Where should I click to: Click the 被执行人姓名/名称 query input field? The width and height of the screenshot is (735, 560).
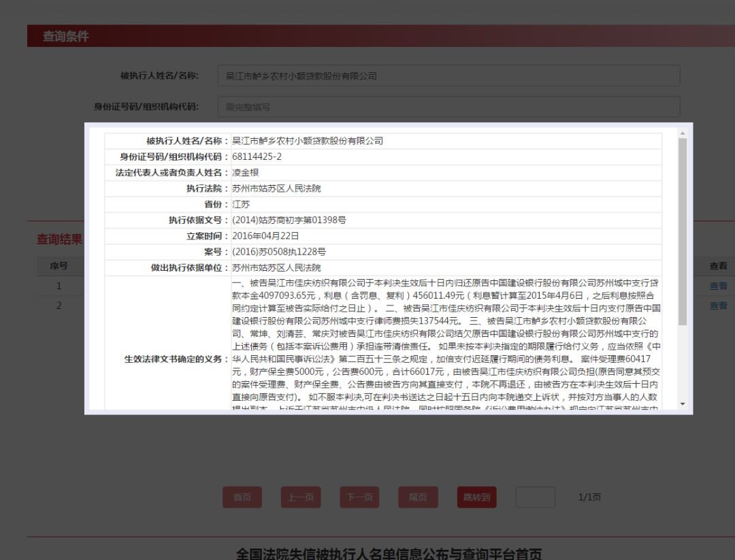pyautogui.click(x=448, y=76)
